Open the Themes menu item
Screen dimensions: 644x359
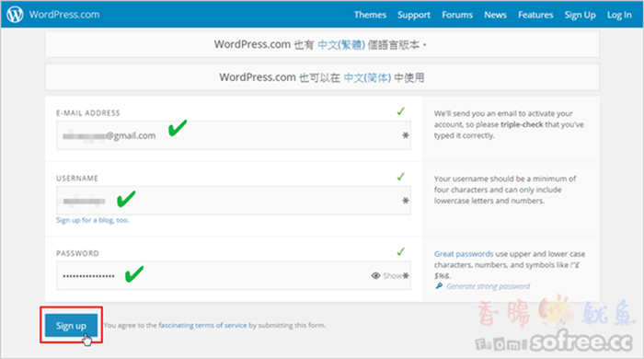click(x=370, y=15)
